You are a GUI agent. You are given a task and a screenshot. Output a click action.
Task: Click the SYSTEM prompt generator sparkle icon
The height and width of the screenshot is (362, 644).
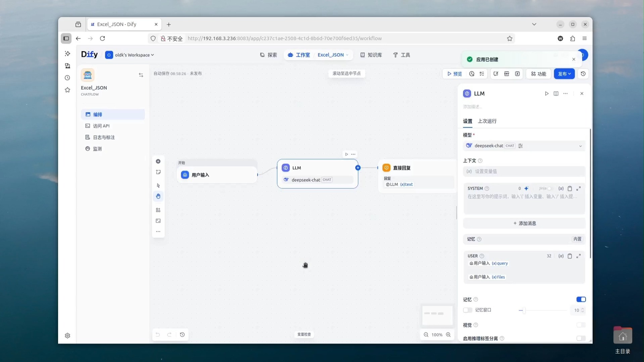[x=526, y=188]
